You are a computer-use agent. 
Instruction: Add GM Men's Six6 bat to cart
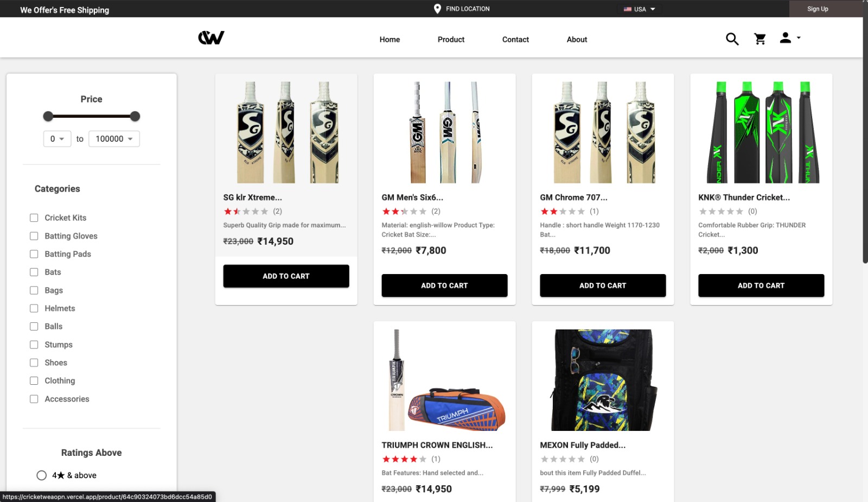pos(444,285)
